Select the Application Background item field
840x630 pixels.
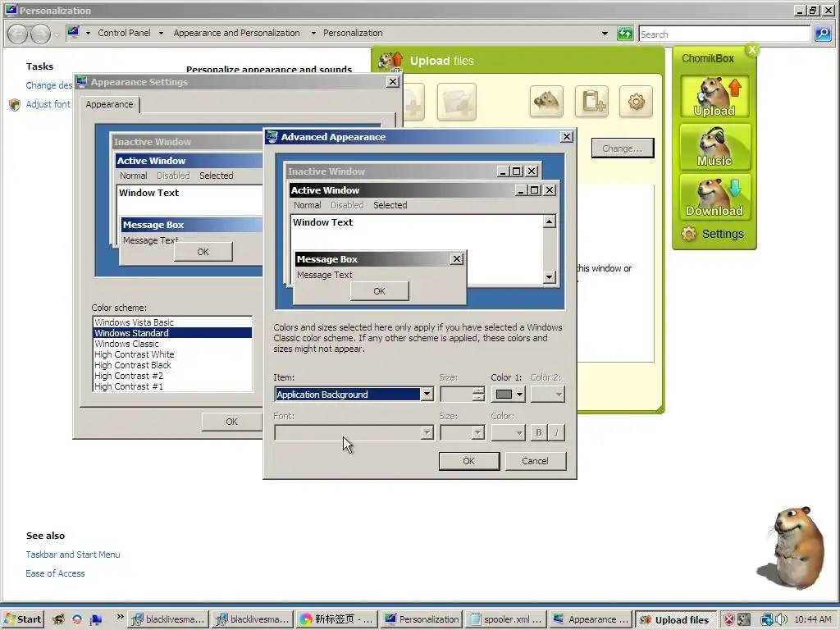pos(347,395)
